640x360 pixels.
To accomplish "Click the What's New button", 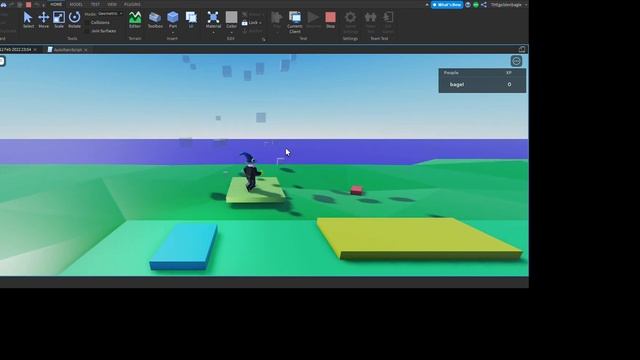I will 447,5.
